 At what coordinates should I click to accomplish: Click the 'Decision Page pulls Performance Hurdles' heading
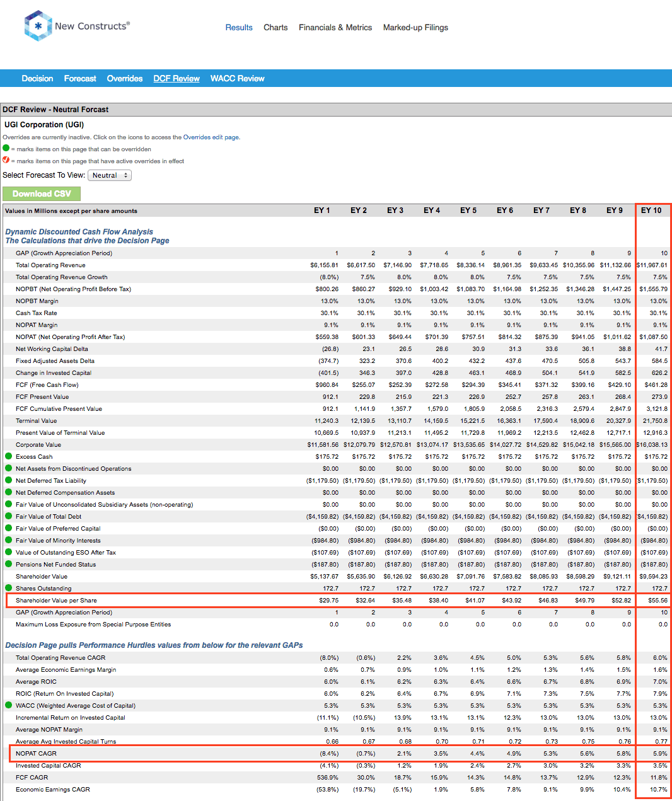(154, 645)
